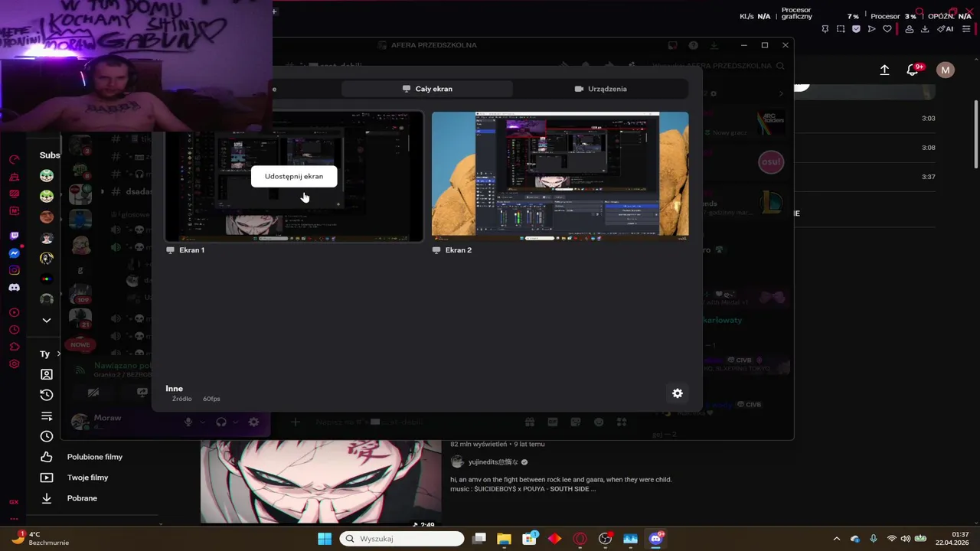The width and height of the screenshot is (980, 551).
Task: Open Opera sidebar settings gear icon
Action: (x=14, y=364)
